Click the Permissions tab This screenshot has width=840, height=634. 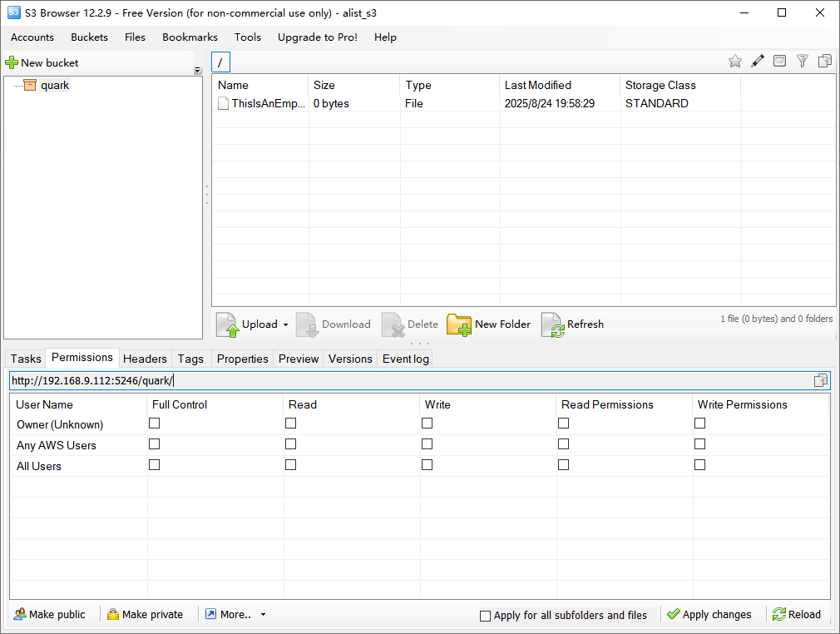tap(82, 358)
